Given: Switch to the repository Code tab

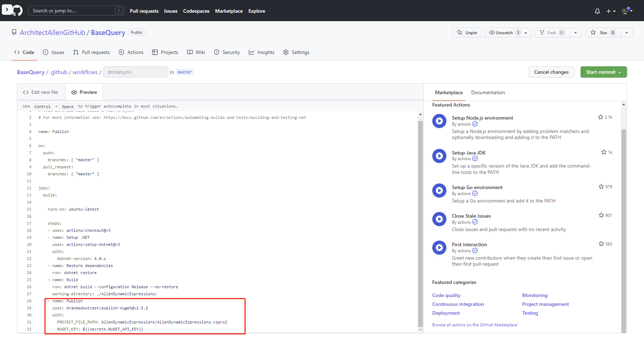Looking at the screenshot, I should (24, 52).
